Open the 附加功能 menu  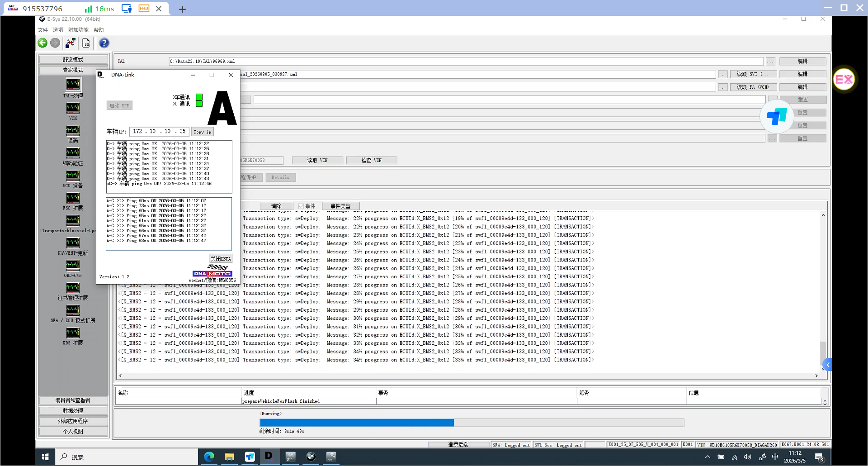click(x=78, y=30)
